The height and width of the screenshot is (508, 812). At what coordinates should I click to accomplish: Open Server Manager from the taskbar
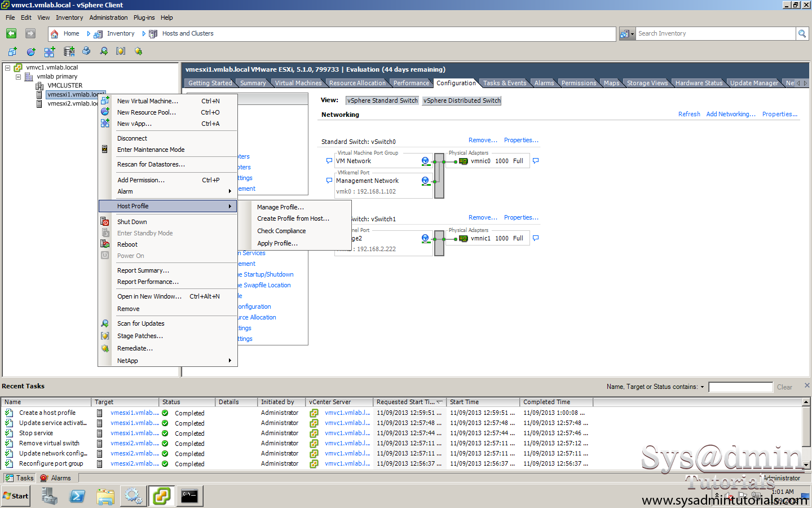point(50,496)
